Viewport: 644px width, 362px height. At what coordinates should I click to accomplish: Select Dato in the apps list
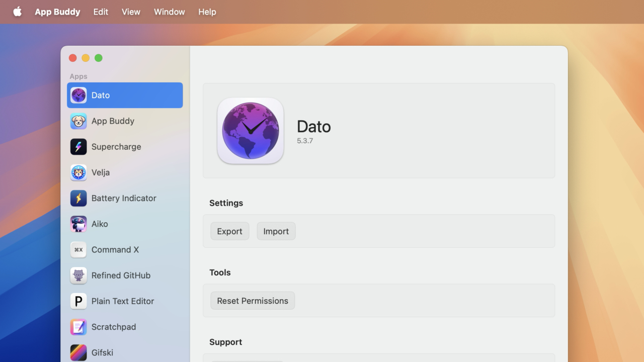[125, 95]
